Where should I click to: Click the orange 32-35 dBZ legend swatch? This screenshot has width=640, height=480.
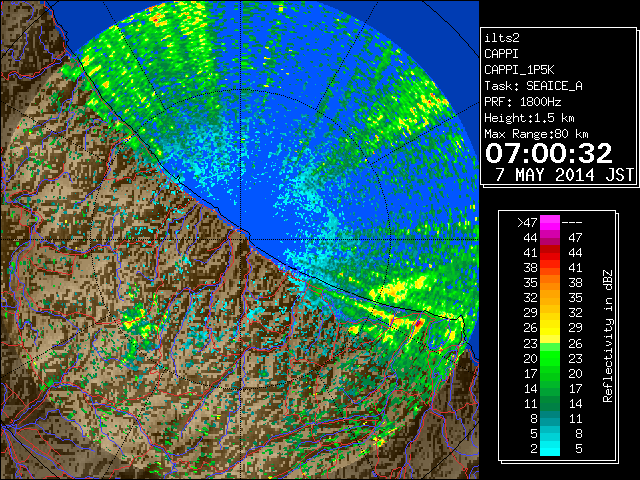(550, 298)
